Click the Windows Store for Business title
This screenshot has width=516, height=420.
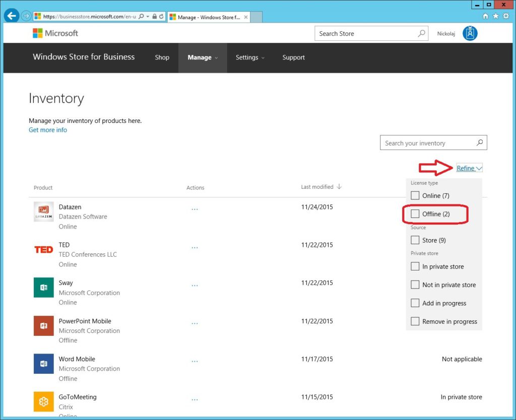click(x=84, y=57)
